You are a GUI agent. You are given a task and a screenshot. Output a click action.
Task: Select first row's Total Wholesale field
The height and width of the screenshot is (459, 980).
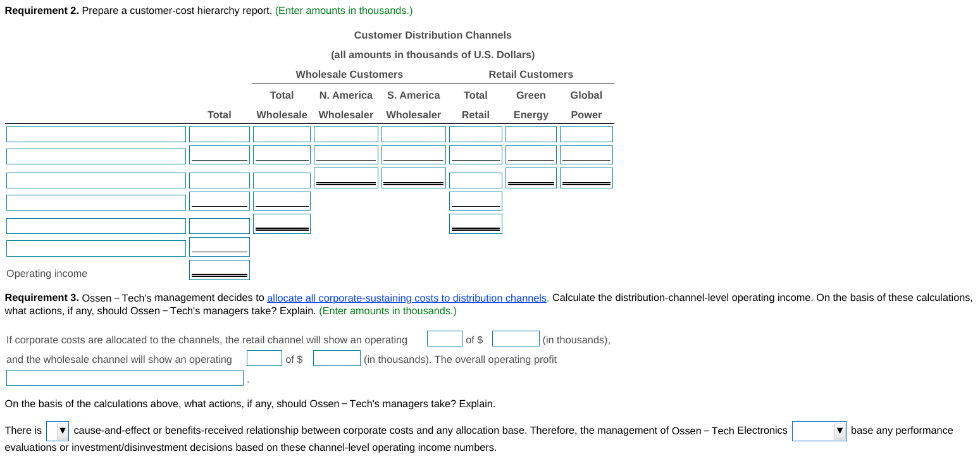pos(282,135)
